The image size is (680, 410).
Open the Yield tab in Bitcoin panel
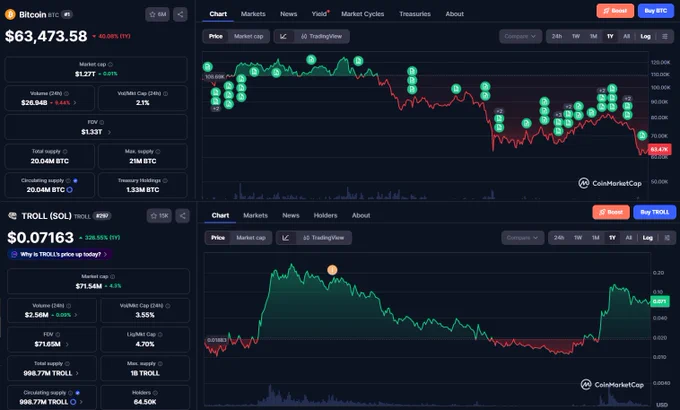pyautogui.click(x=319, y=14)
